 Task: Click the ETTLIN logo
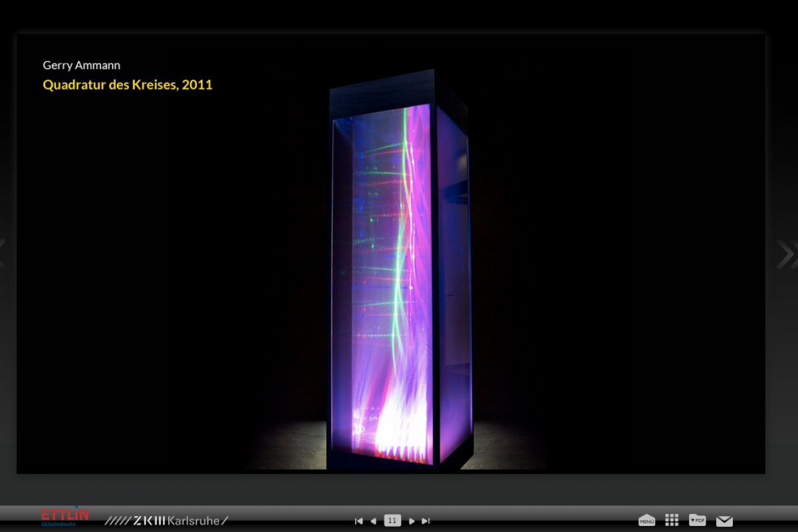65,517
